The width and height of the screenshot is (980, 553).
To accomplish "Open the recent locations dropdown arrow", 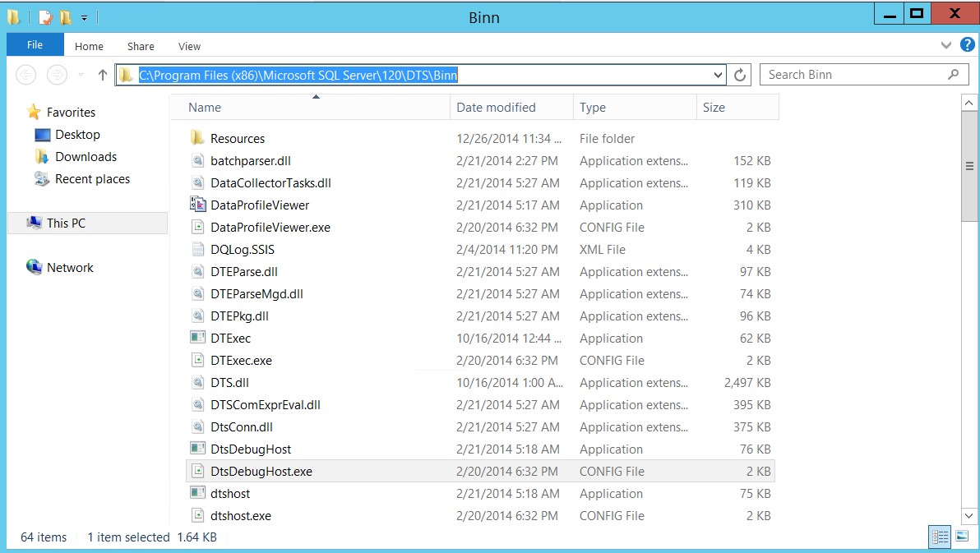I will (x=81, y=75).
